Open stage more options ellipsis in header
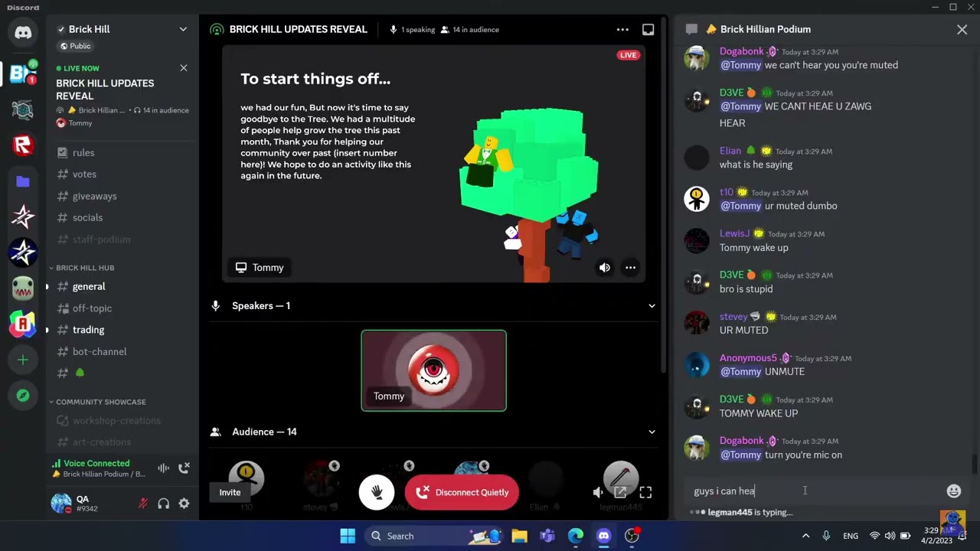The height and width of the screenshot is (551, 980). pos(622,30)
